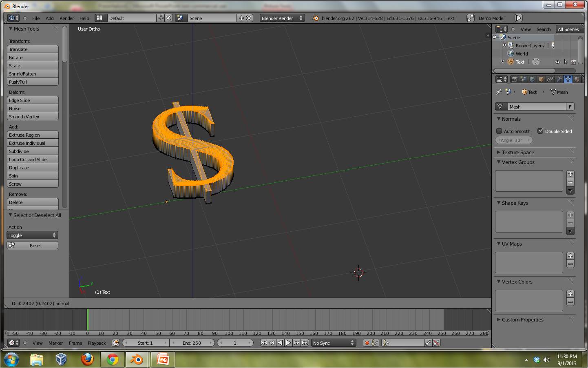
Task: Start Demo Mode play button
Action: click(518, 18)
